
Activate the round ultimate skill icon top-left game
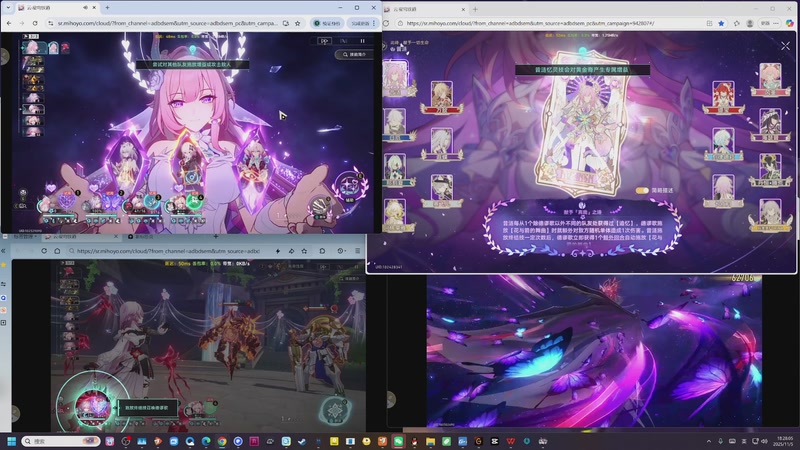[350, 187]
